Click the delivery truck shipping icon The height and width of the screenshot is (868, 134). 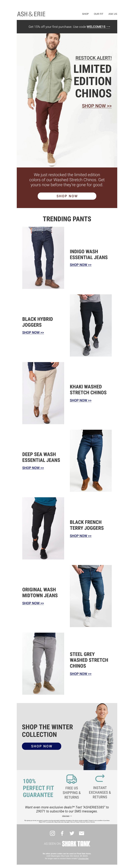[x=71, y=779]
